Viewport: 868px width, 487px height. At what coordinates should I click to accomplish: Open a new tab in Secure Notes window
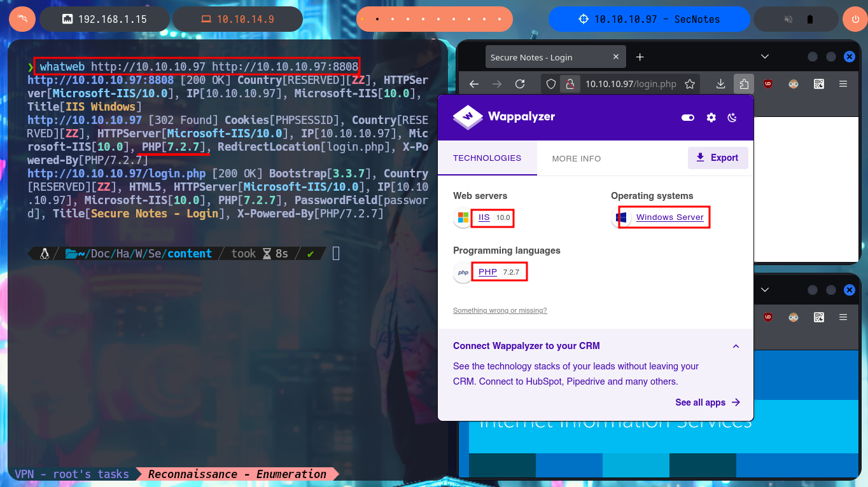pos(640,57)
